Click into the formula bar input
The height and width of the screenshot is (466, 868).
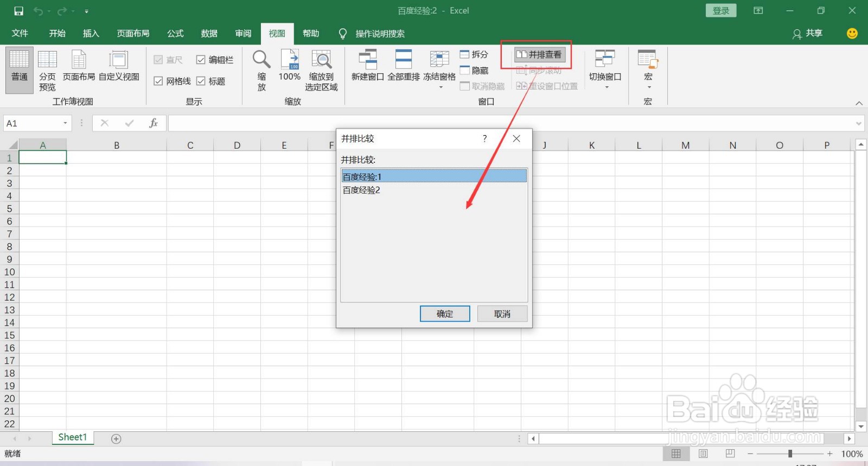point(510,123)
